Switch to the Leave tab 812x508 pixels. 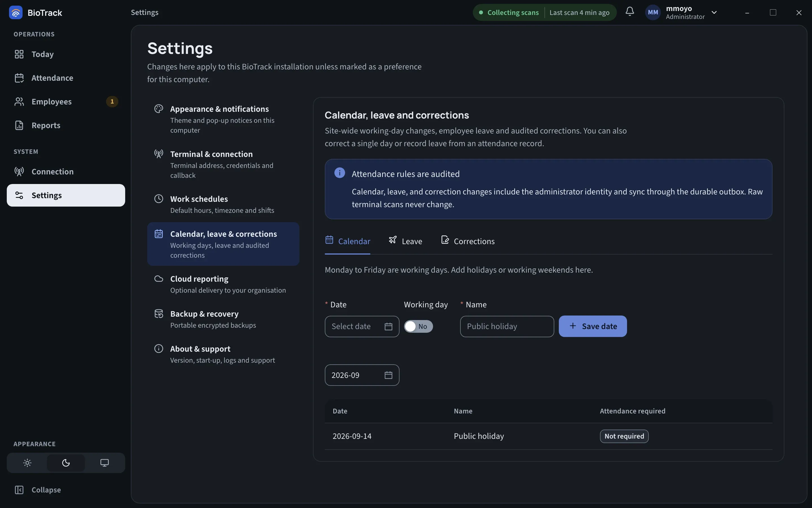click(x=405, y=241)
